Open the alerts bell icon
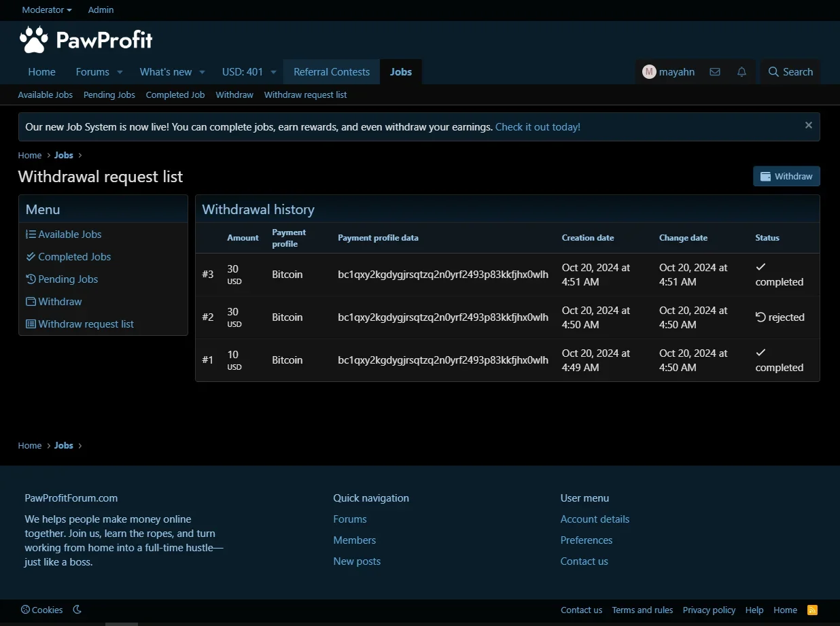Viewport: 840px width, 626px height. coord(741,72)
